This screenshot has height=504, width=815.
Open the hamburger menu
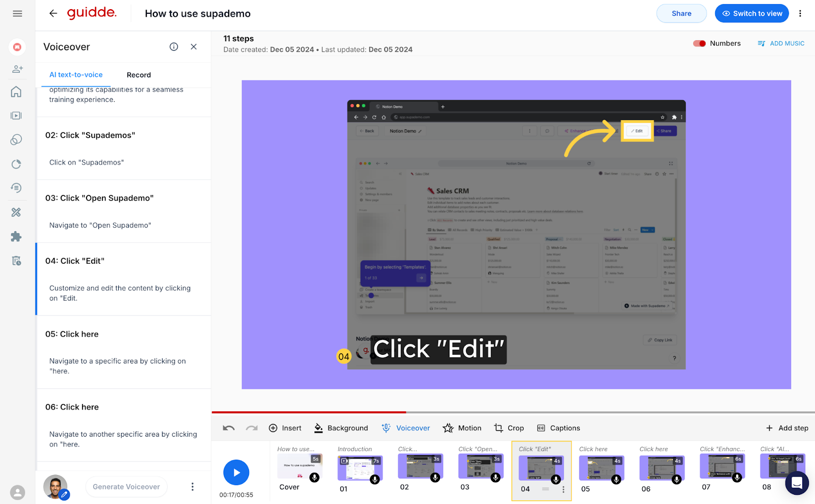[17, 14]
